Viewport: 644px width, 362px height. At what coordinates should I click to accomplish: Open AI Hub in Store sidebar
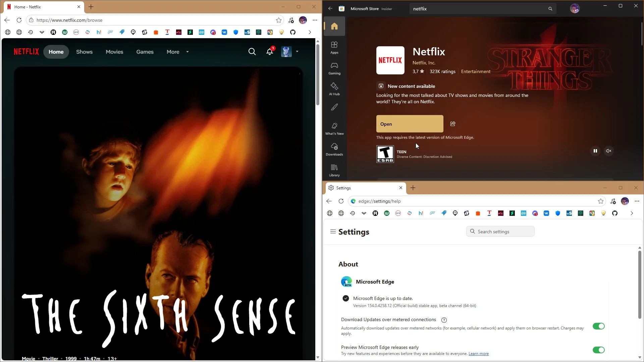point(334,89)
